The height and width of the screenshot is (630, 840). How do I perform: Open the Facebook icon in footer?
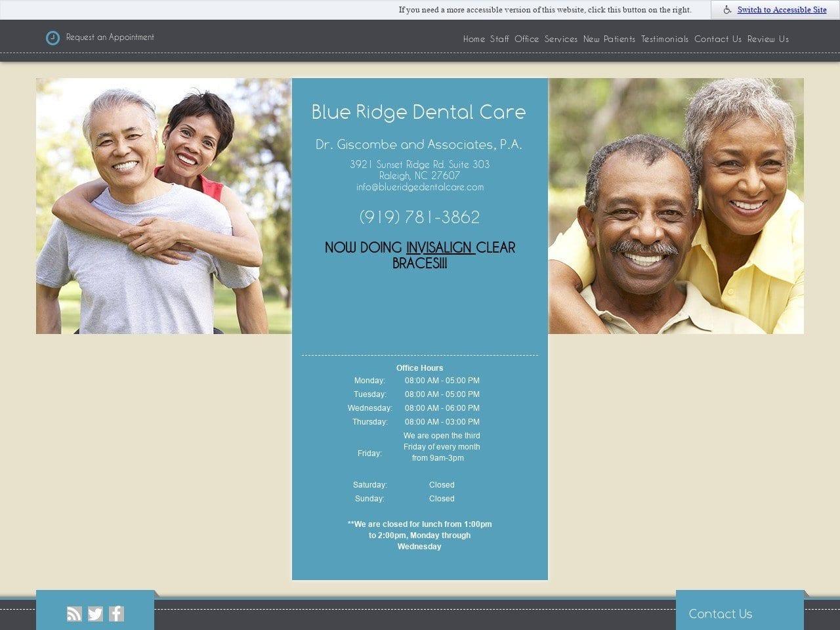(x=116, y=614)
